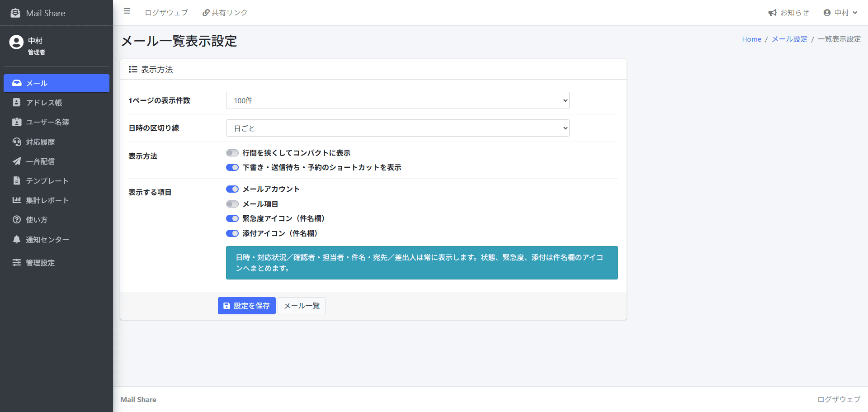Click the メール inbox icon
This screenshot has width=868, height=412.
click(x=17, y=83)
